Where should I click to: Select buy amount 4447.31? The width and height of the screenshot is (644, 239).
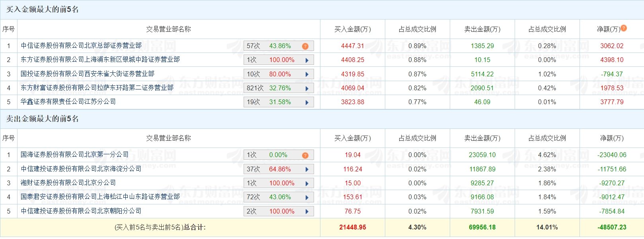(x=353, y=46)
